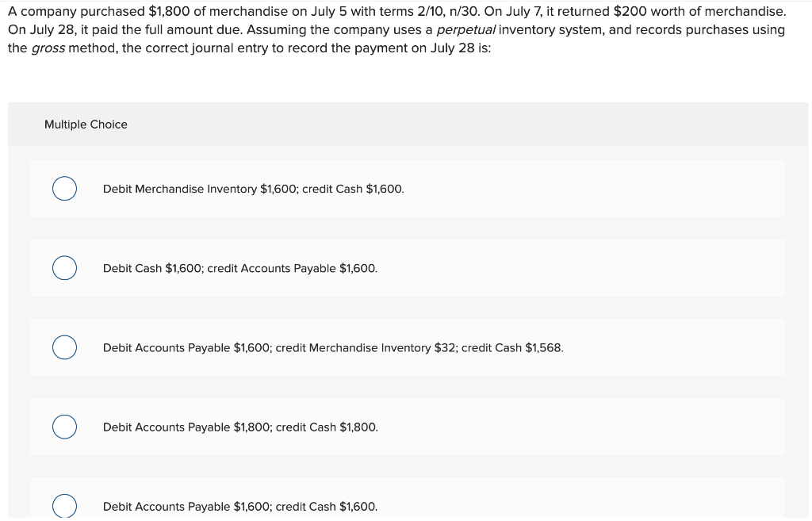The width and height of the screenshot is (812, 521).
Task: Select the radio button for the $1,568 cash option
Action: pyautogui.click(x=64, y=347)
